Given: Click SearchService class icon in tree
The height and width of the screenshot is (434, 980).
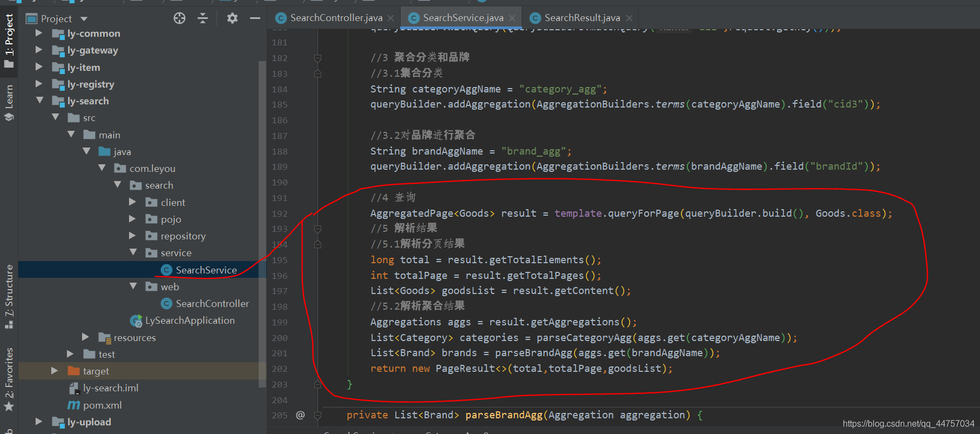Looking at the screenshot, I should pos(166,270).
